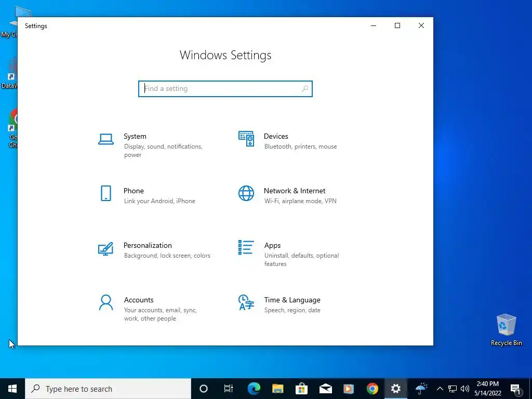This screenshot has height=399, width=532.
Task: Launch Google Chrome from the taskbar
Action: pyautogui.click(x=372, y=389)
